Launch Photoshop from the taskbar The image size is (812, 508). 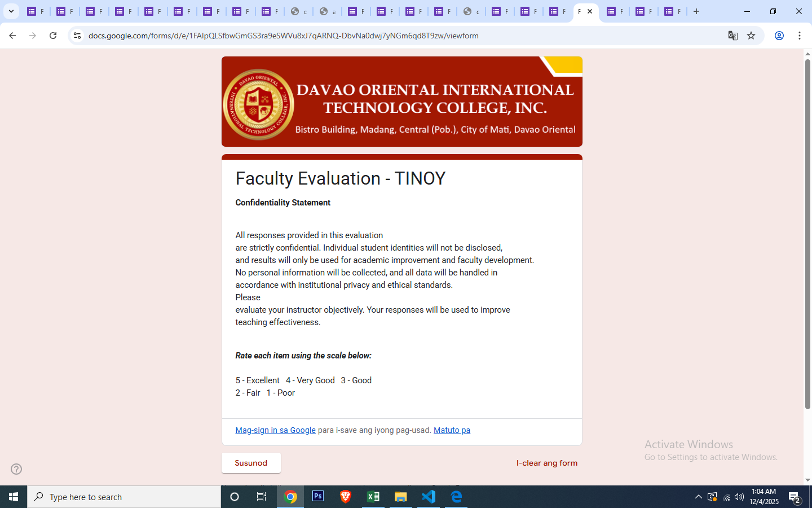(x=318, y=497)
